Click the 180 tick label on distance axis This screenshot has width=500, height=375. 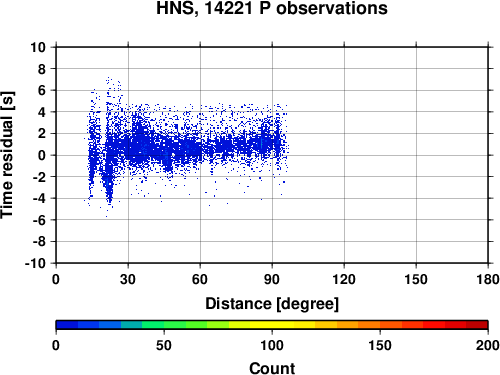[x=487, y=279]
